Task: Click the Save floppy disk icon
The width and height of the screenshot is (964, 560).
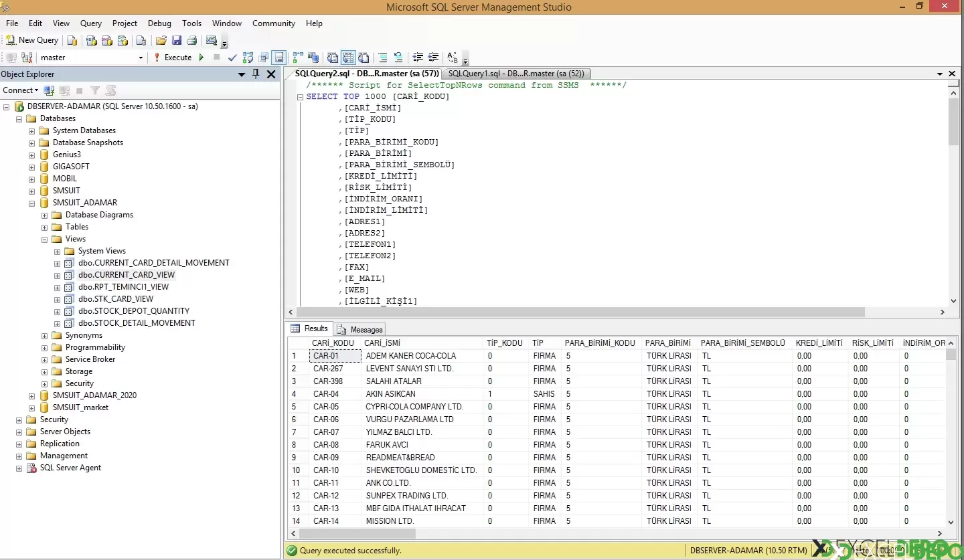Action: pos(177,40)
